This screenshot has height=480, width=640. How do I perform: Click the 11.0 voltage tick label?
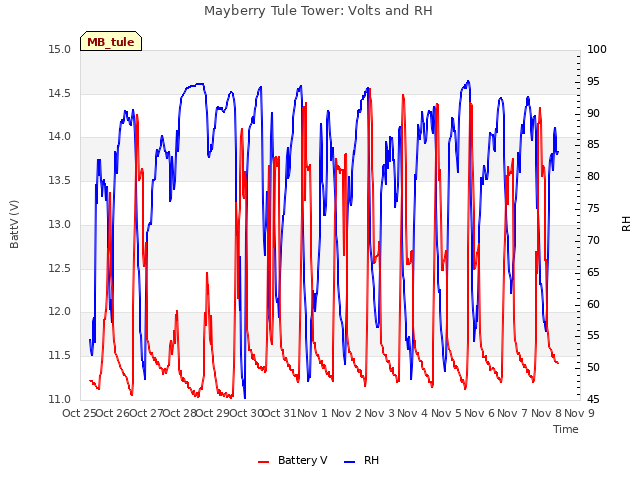click(59, 399)
